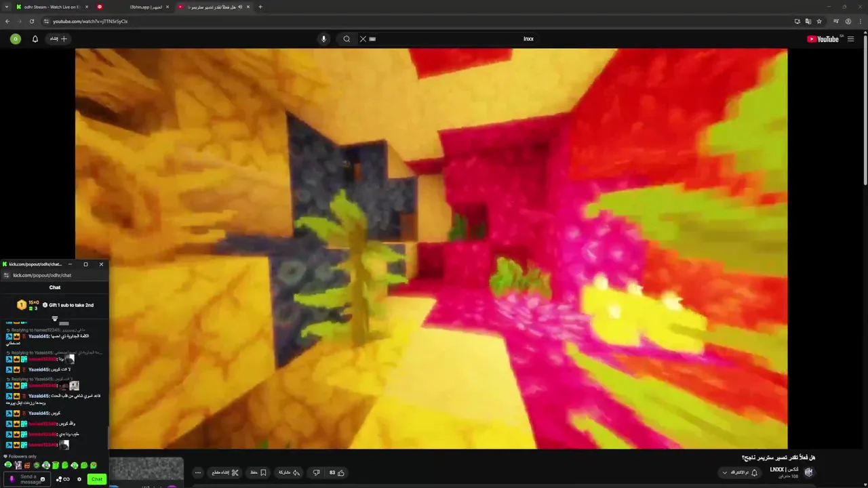Open YouTube notifications bell
Viewport: 868px width, 488px height.
click(x=35, y=39)
